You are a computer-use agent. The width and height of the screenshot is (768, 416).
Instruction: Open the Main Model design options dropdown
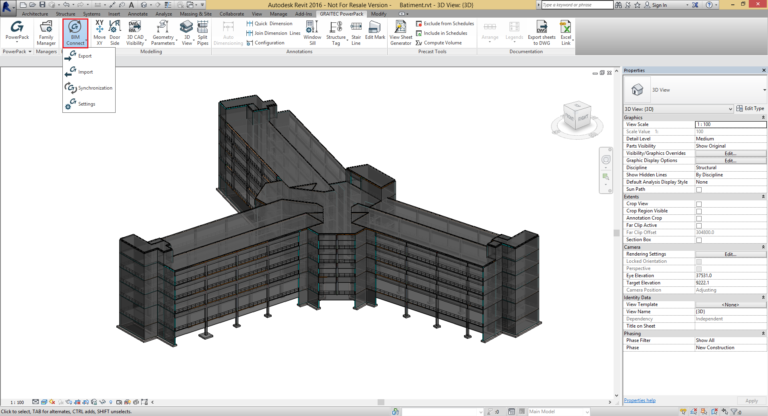[x=558, y=412]
